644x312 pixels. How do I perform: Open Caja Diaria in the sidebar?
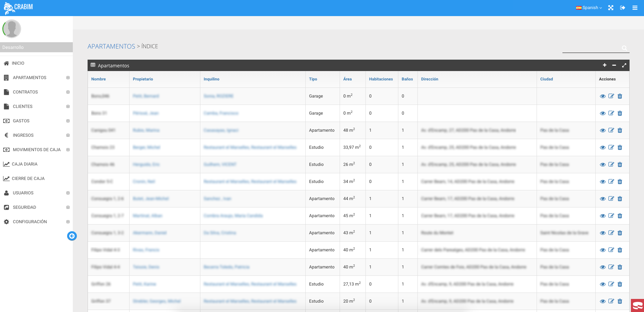point(24,164)
